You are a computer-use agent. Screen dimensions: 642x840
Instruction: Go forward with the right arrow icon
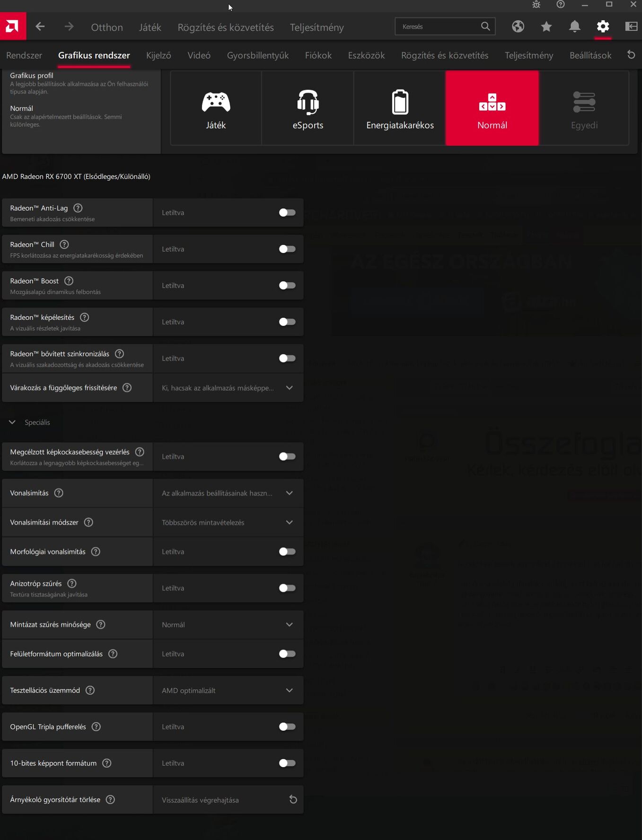(69, 26)
